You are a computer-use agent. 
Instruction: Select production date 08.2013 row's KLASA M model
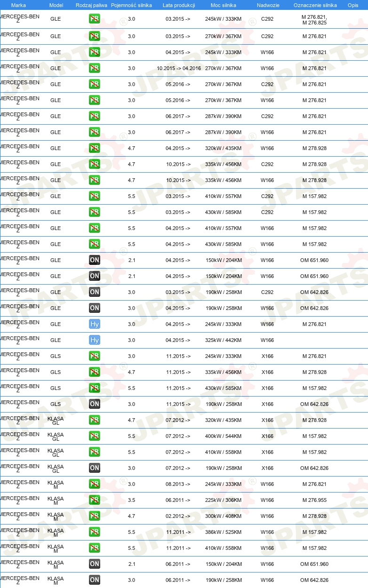56,485
